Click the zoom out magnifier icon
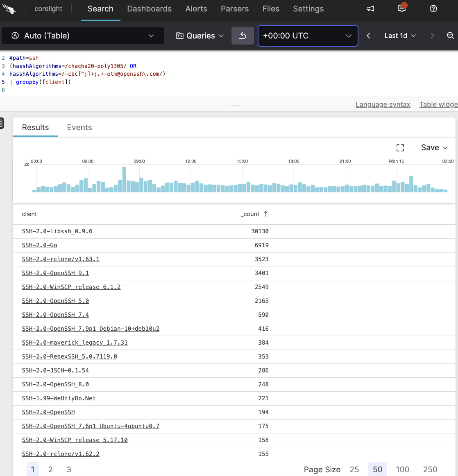This screenshot has height=476, width=458. [451, 36]
